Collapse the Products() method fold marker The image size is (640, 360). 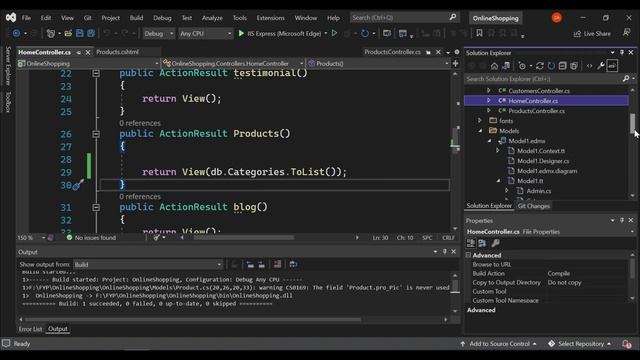point(96,134)
